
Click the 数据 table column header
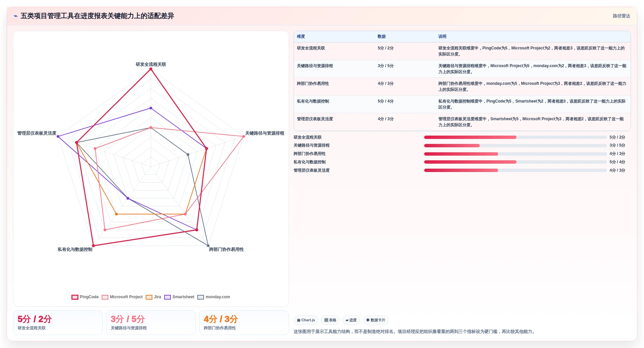click(x=382, y=36)
